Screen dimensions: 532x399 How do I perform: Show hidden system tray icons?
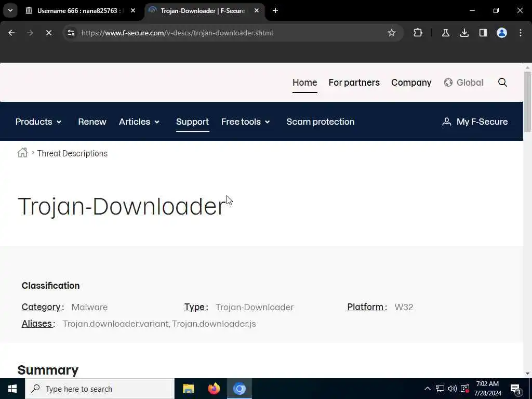tap(428, 389)
